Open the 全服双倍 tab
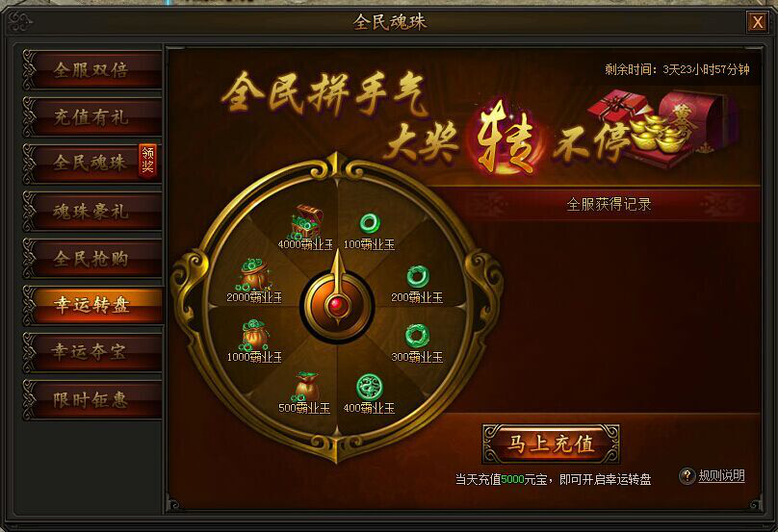The width and height of the screenshot is (778, 532). point(92,70)
